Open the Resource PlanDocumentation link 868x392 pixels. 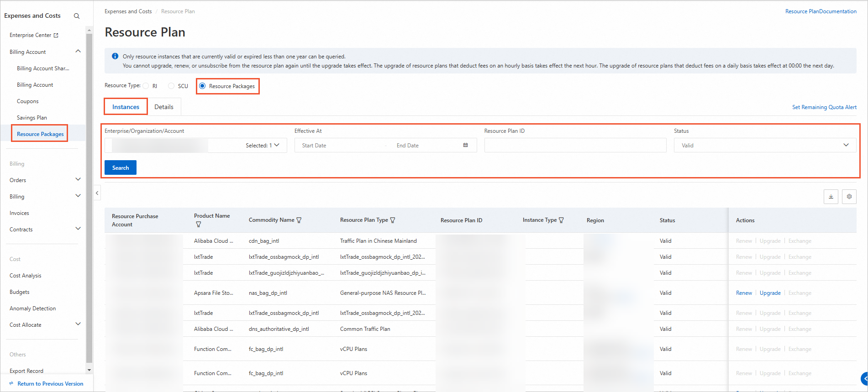click(821, 11)
